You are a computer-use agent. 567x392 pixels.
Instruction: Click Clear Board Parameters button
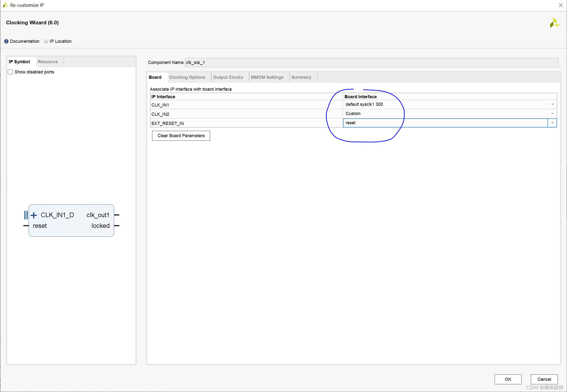point(181,136)
